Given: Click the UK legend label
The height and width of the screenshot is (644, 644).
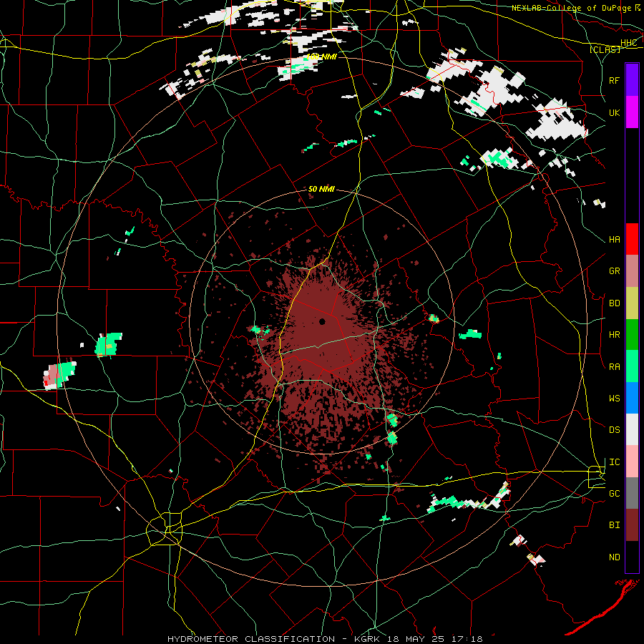Looking at the screenshot, I should [615, 112].
